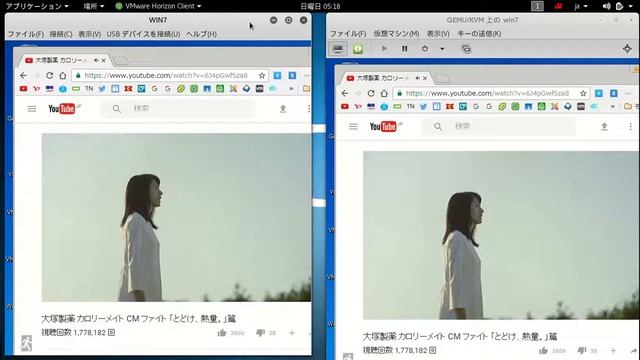640x360 pixels.
Task: Open a new tab in left Chrome
Action: click(x=121, y=61)
